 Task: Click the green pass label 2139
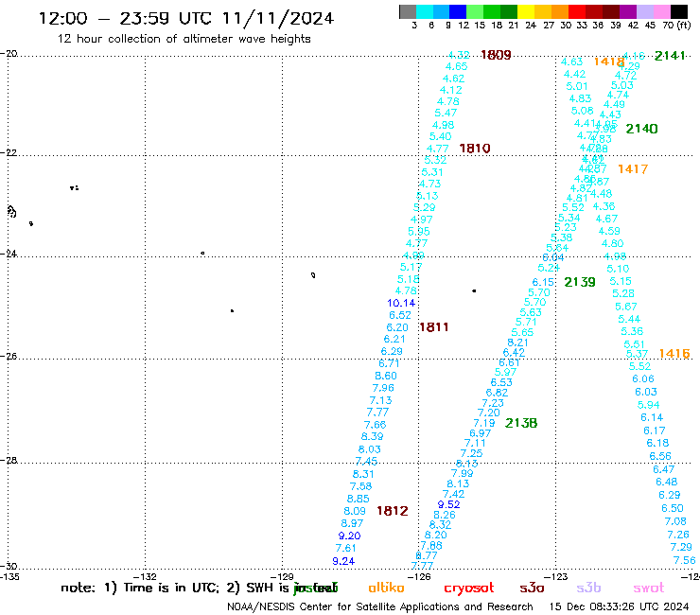[580, 282]
